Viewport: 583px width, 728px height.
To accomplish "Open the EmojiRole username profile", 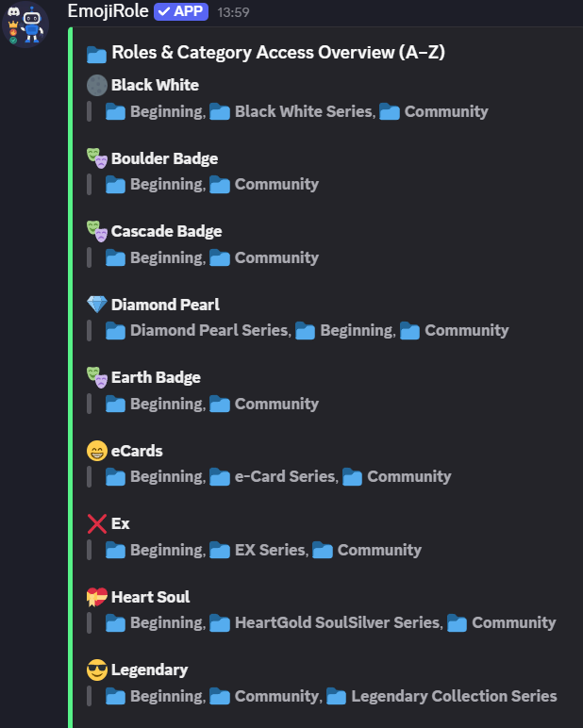I will 108,11.
